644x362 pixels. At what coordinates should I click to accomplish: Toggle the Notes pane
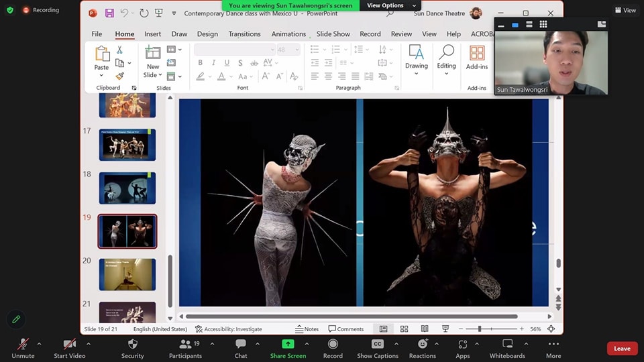coord(307,329)
